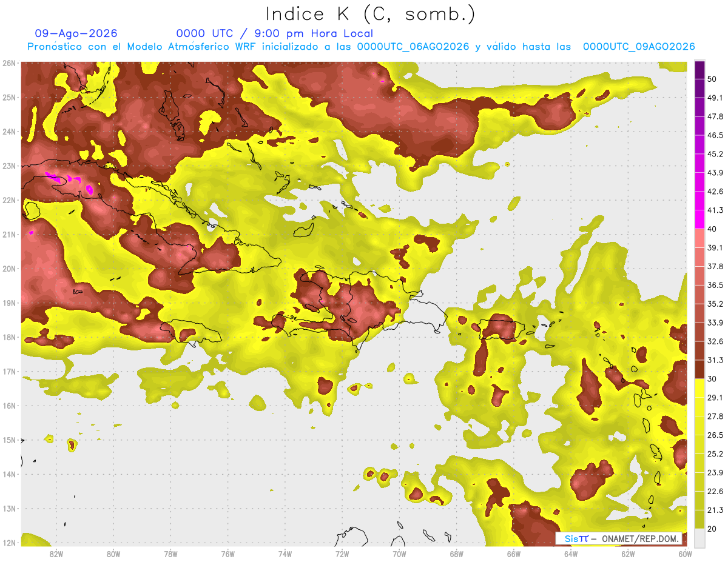Click the color bar value "37.8"
The width and height of the screenshot is (728, 562).
point(715,266)
